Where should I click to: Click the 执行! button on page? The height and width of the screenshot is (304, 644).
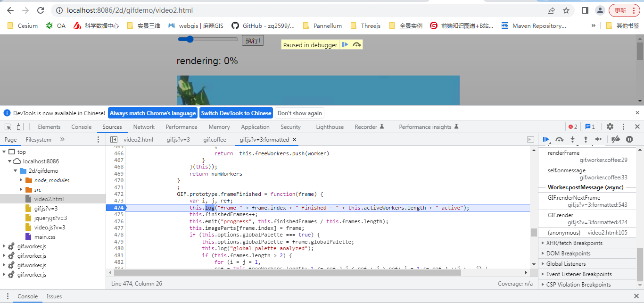pyautogui.click(x=253, y=41)
